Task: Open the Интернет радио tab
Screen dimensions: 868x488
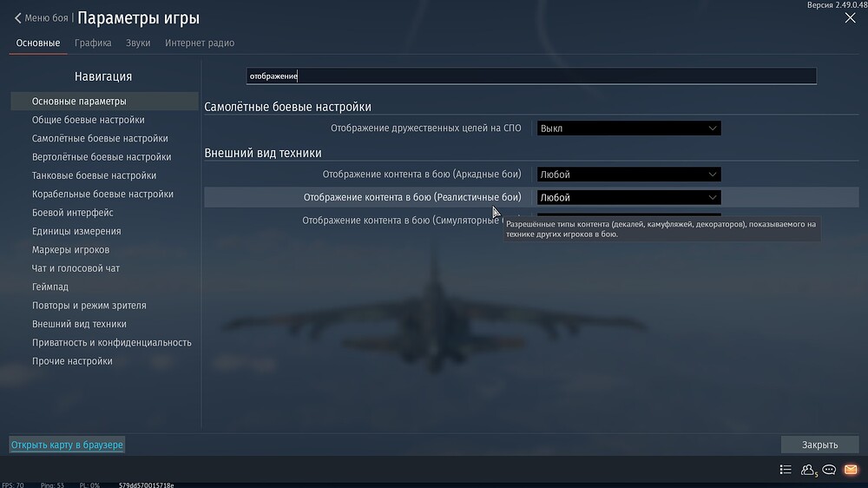Action: [x=200, y=43]
